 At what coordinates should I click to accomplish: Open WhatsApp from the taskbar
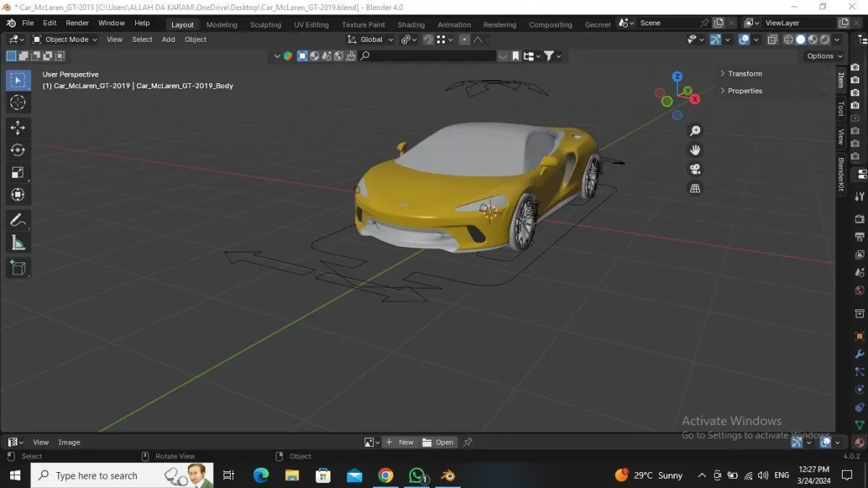click(417, 475)
